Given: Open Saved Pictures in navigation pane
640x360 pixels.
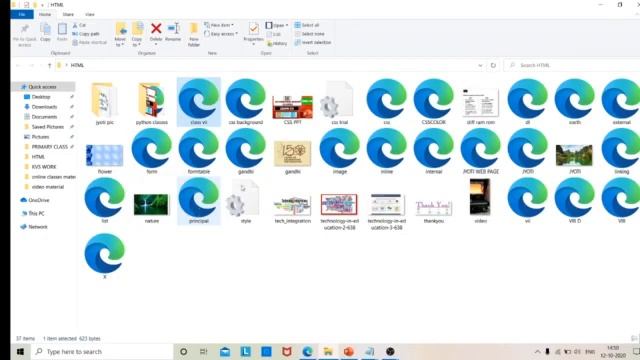Looking at the screenshot, I should [x=47, y=127].
